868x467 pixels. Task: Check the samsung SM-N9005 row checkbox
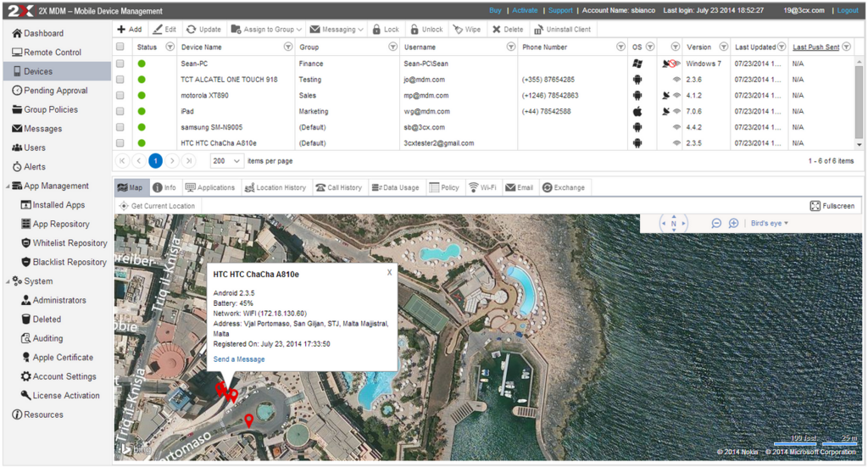click(120, 127)
